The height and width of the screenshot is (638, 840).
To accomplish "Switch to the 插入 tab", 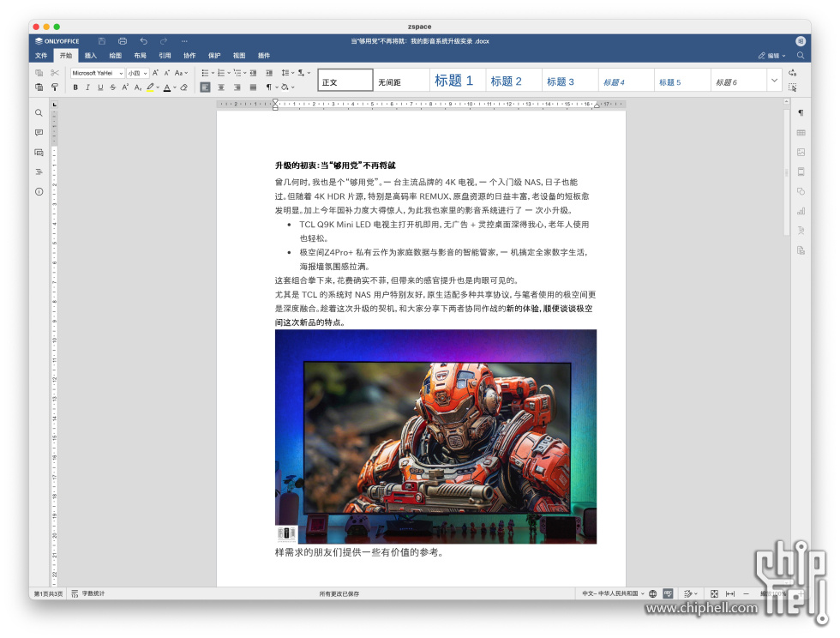I will click(x=91, y=55).
